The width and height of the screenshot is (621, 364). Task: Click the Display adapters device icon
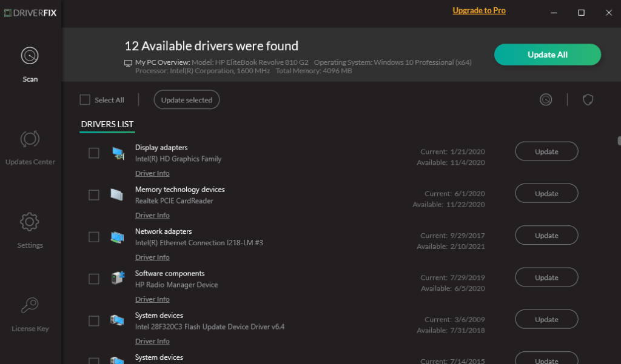click(x=117, y=153)
